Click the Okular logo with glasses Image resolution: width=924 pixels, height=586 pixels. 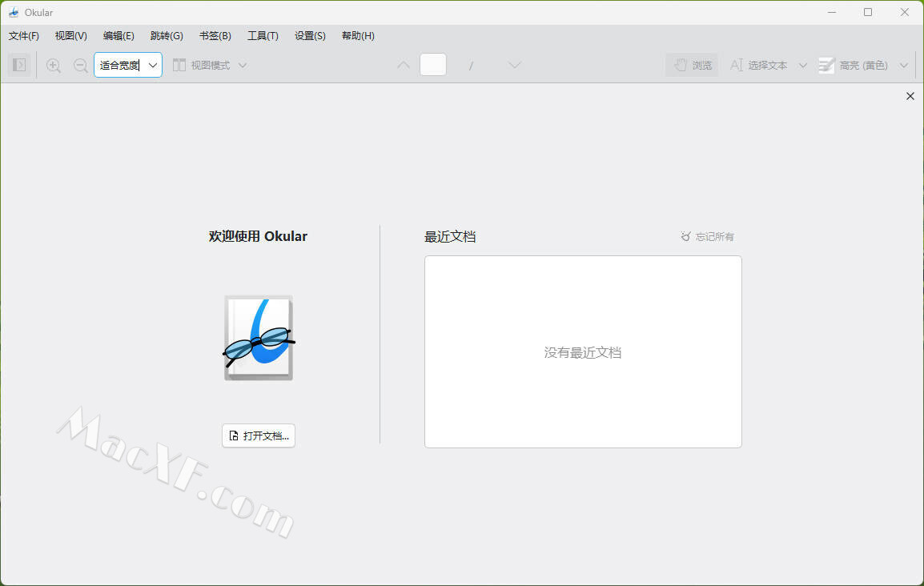click(x=259, y=338)
